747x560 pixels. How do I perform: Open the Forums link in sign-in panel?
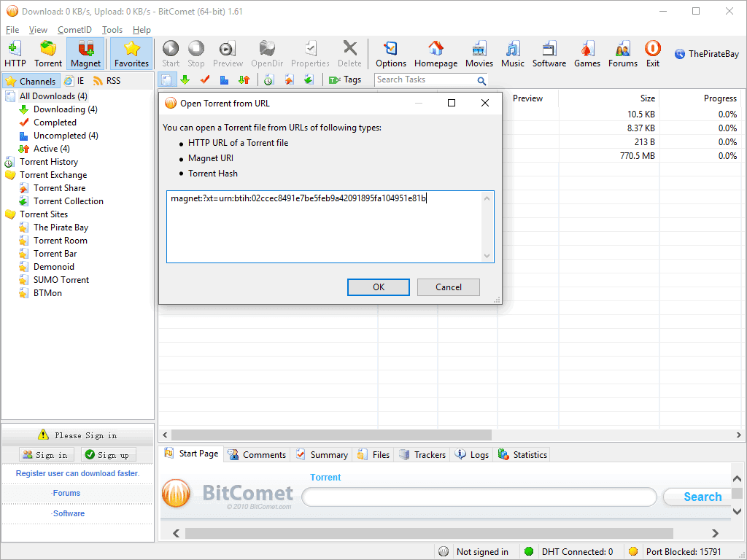(66, 494)
